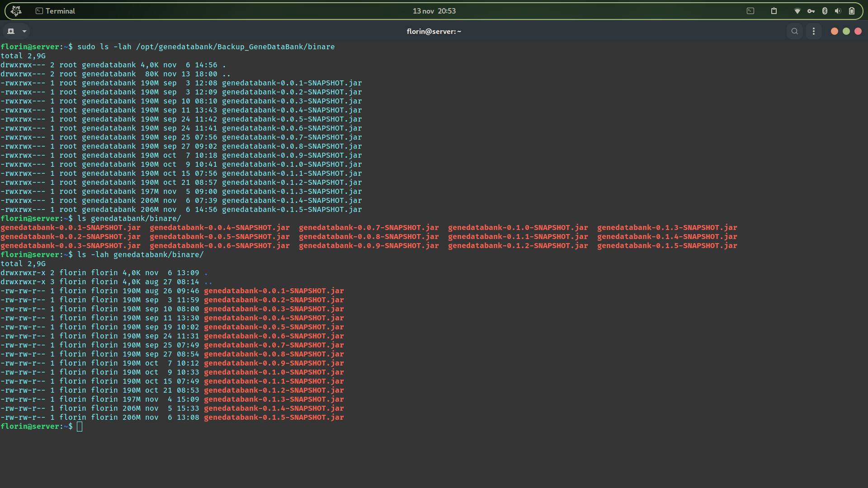Open the Bluetooth tray icon

pyautogui.click(x=825, y=11)
